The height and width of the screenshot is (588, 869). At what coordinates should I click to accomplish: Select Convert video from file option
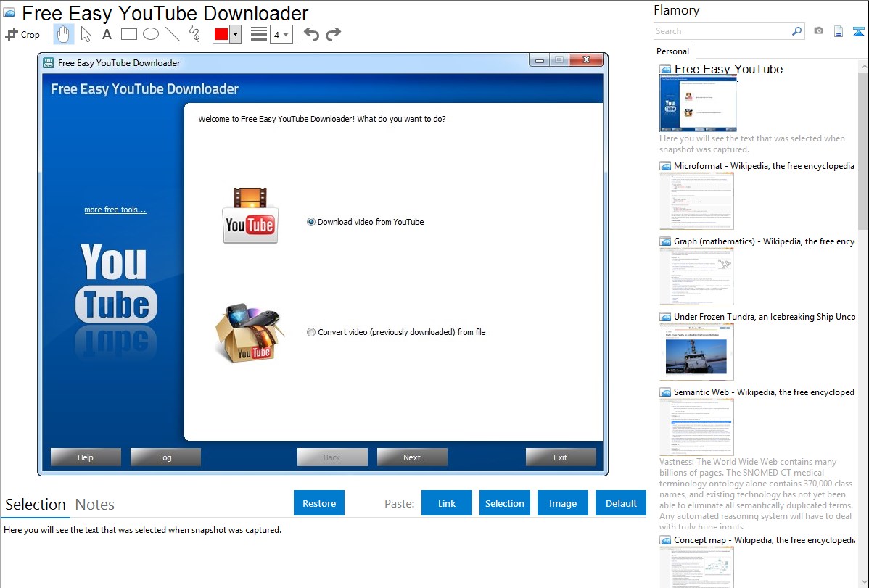click(396, 332)
